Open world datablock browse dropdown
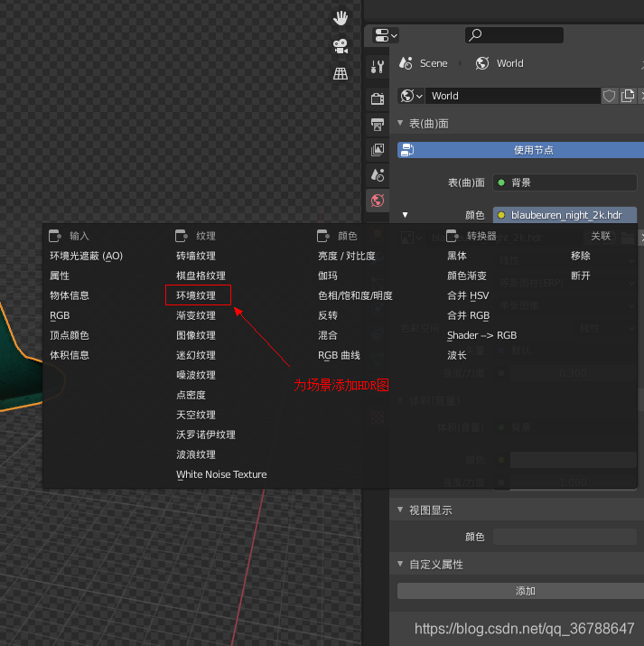The image size is (644, 646). click(x=411, y=96)
